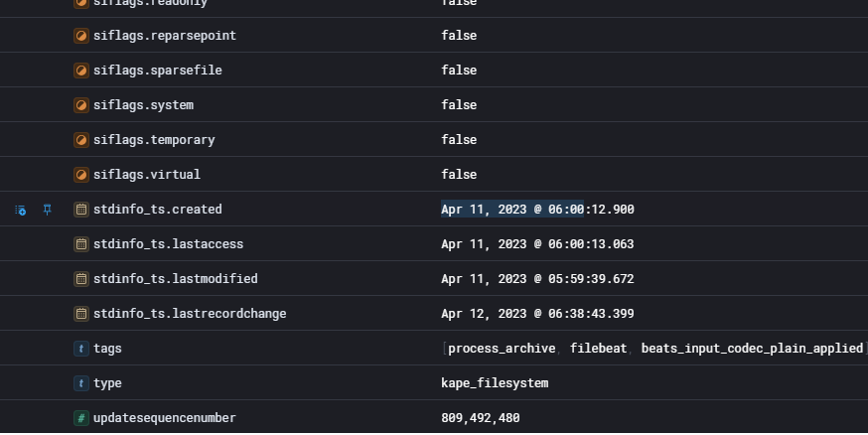This screenshot has width=868, height=435.
Task: Click toggle column icon for stdinfo_ts.created
Action: tap(20, 211)
